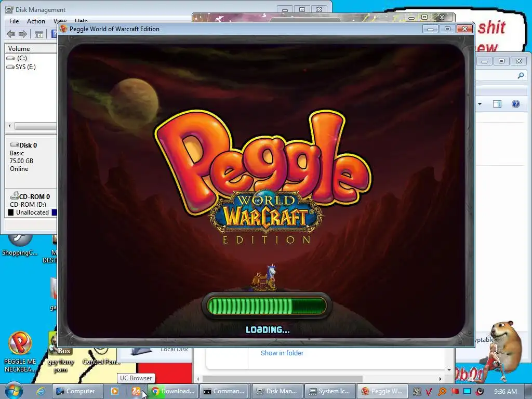The image size is (532, 399).
Task: Click the left arrow of Chrome's horizontal scrollbar
Action: point(198,379)
